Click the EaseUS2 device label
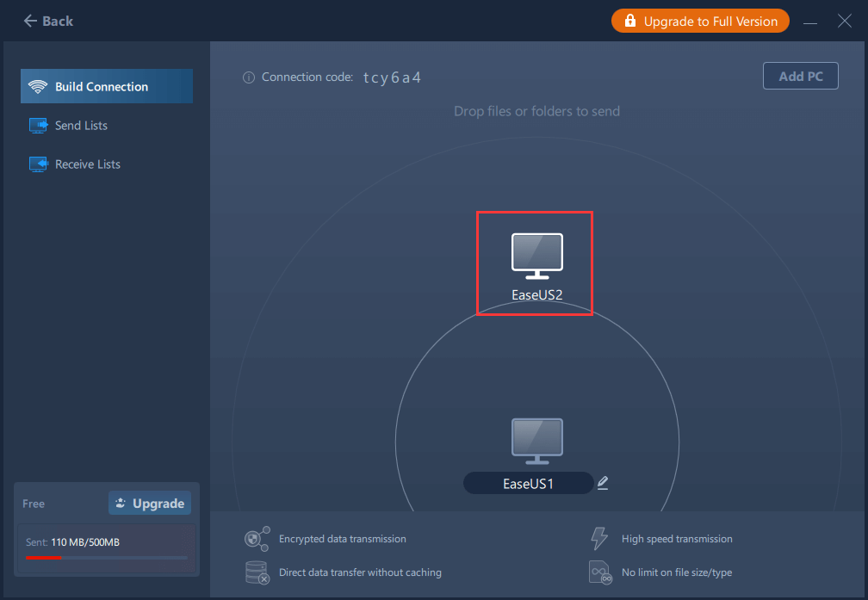Screen dimensions: 868x600 [x=537, y=295]
